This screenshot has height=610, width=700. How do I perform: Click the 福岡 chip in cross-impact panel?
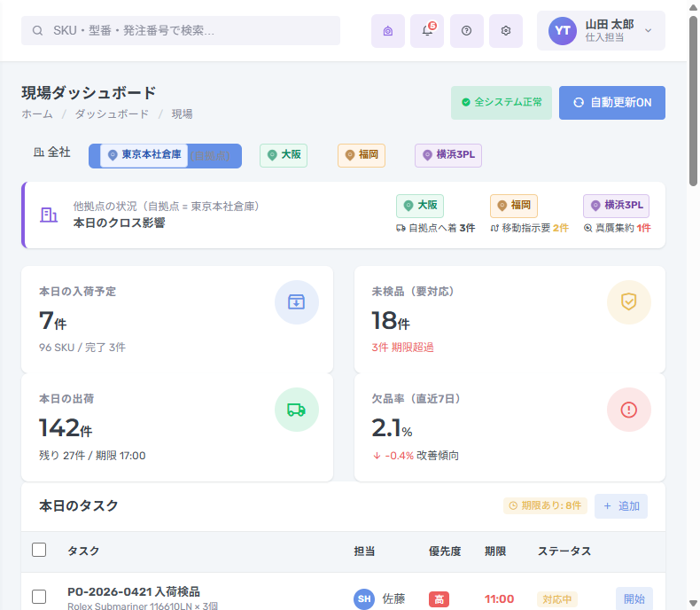[x=514, y=206]
